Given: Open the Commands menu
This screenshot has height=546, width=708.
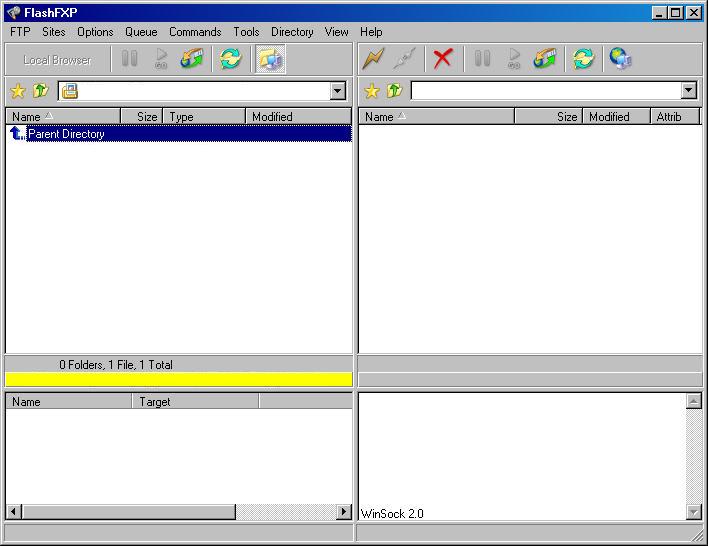Looking at the screenshot, I should click(x=195, y=32).
